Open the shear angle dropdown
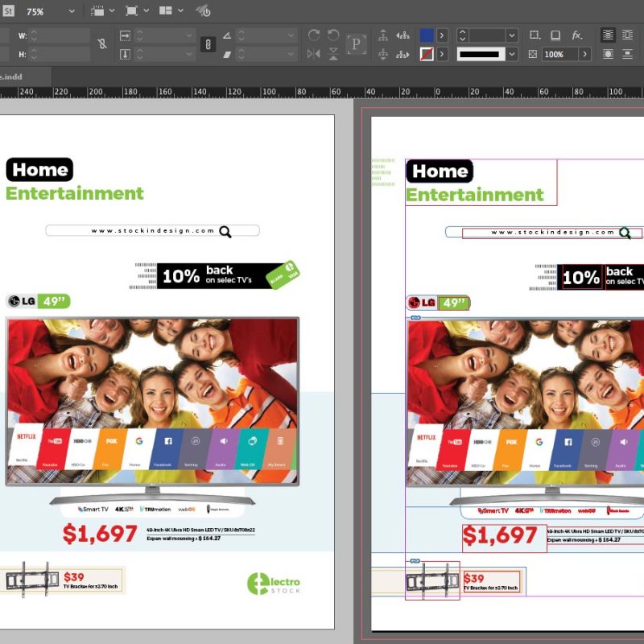The image size is (644, 644). click(x=291, y=54)
